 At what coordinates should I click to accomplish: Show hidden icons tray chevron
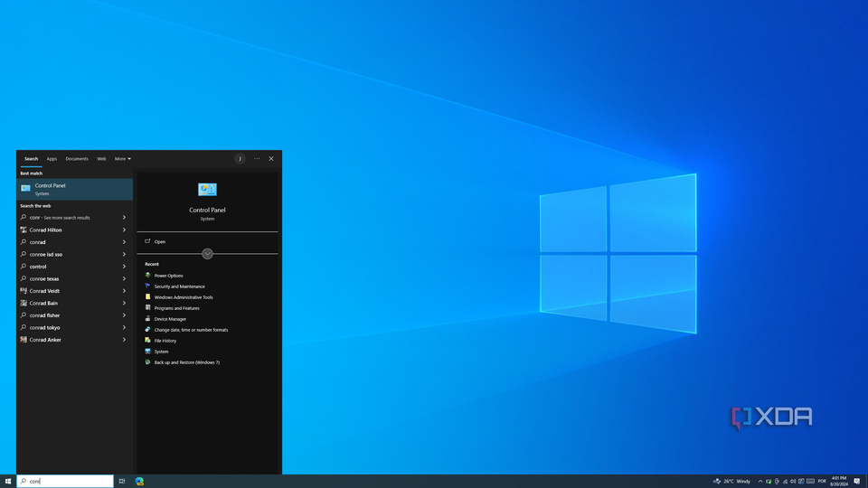pyautogui.click(x=760, y=482)
